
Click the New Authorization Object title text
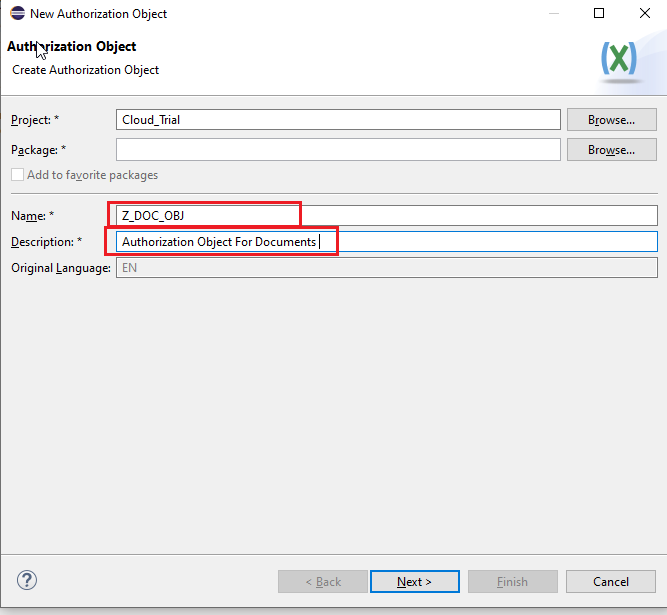click(x=98, y=14)
